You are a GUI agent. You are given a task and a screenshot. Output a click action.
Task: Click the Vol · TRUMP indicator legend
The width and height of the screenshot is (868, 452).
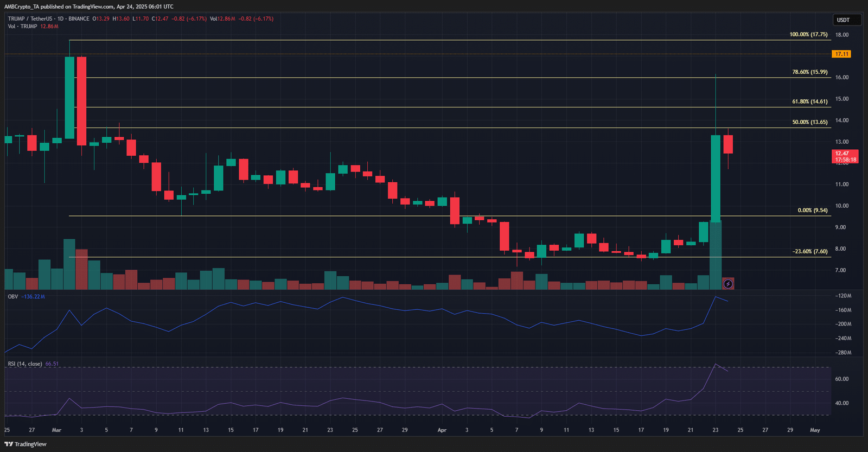(22, 26)
